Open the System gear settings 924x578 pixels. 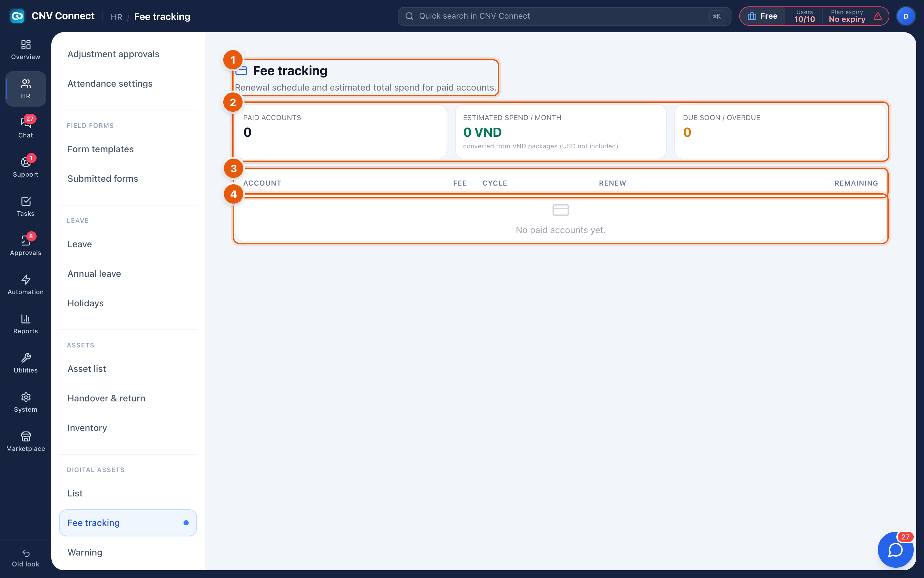[26, 402]
